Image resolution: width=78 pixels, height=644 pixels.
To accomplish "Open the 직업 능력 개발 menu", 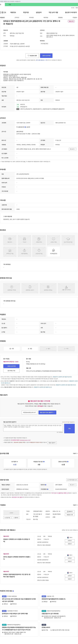I will pyautogui.click(x=53, y=13).
